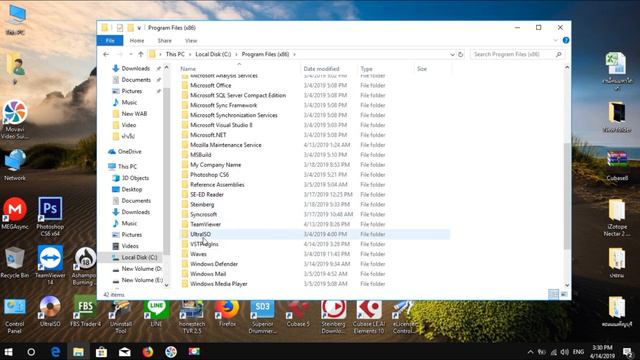640x360 pixels.
Task: Launch Cubase 5 desktop shortcut
Action: pos(298,313)
